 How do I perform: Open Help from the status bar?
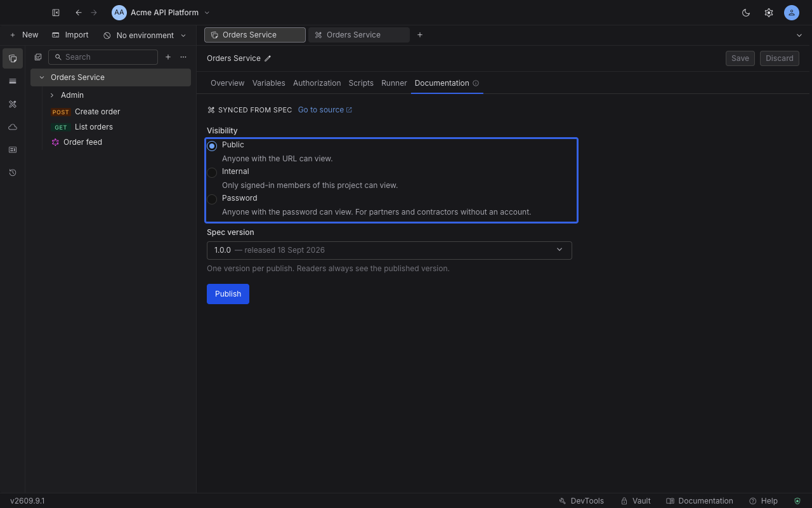pos(763,501)
